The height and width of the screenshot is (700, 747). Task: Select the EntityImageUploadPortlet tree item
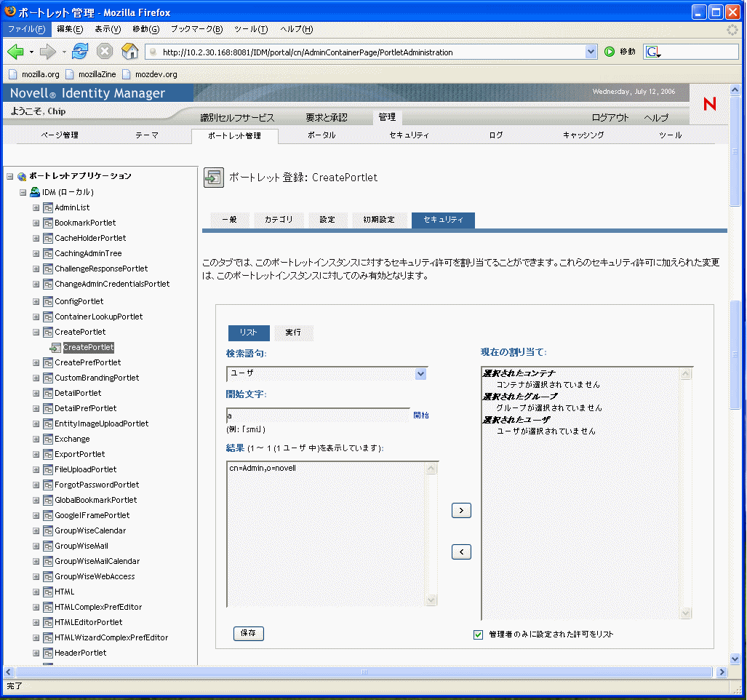(102, 424)
